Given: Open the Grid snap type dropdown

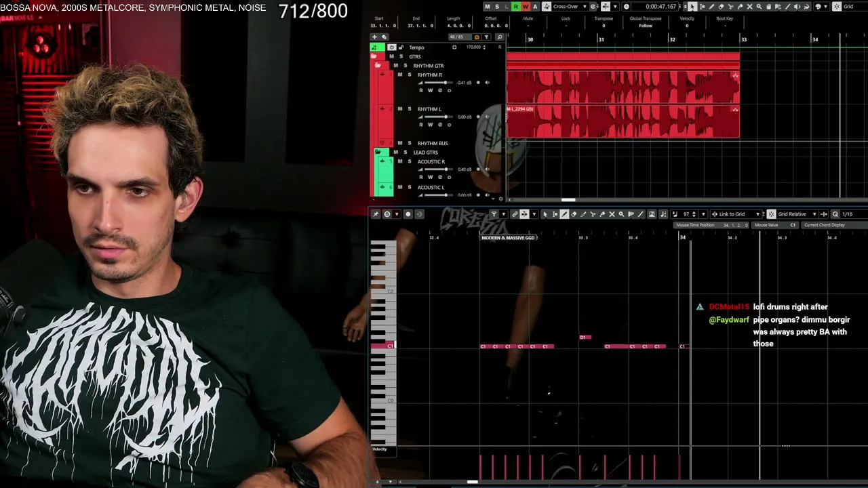Looking at the screenshot, I should 854,7.
